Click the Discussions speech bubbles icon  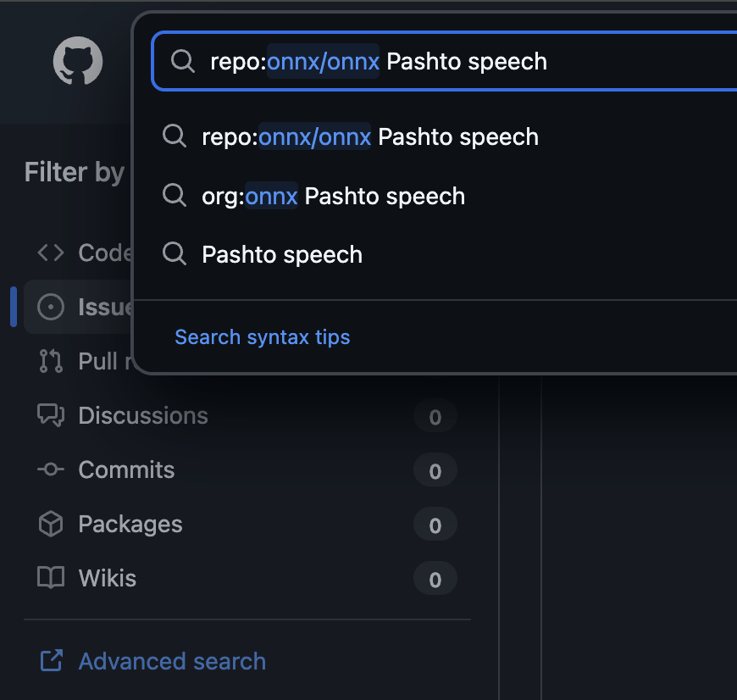point(51,415)
